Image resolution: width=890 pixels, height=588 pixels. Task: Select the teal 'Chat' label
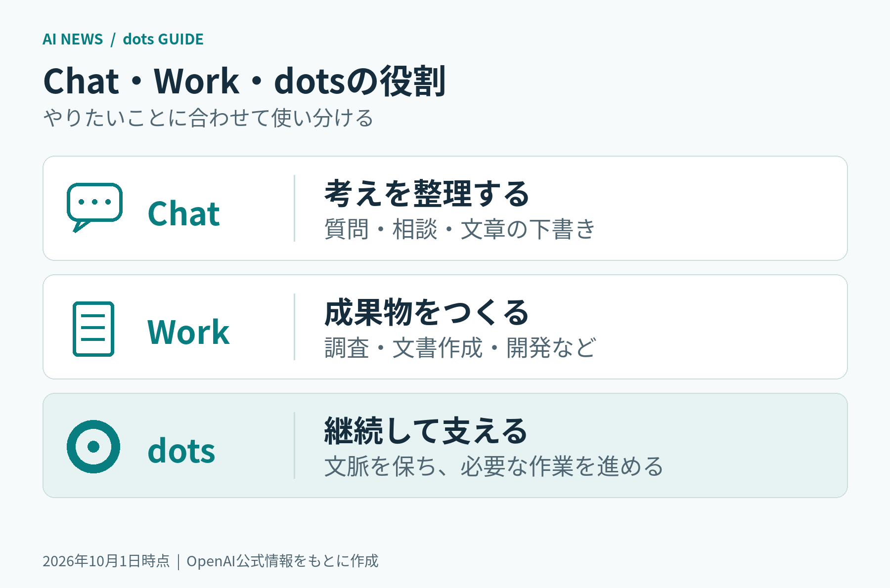point(183,213)
